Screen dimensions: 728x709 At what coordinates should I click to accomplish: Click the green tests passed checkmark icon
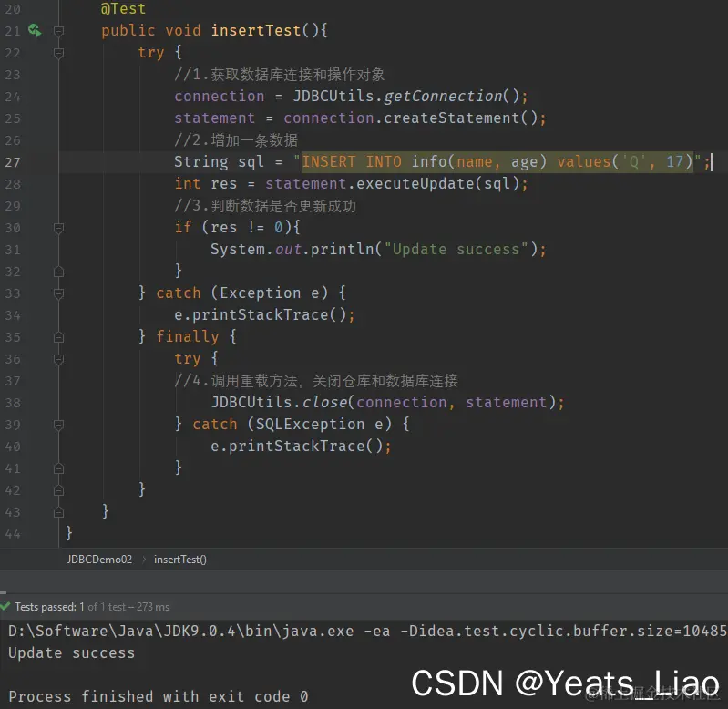click(x=5, y=606)
